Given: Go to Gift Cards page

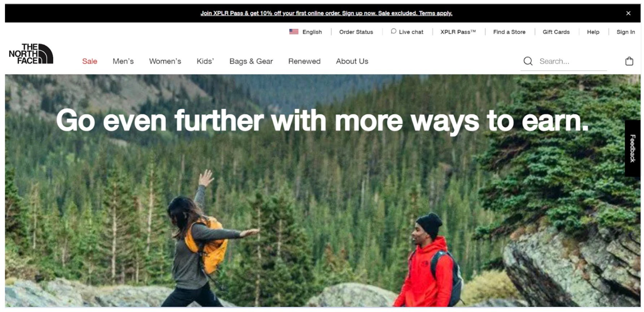Looking at the screenshot, I should point(556,32).
